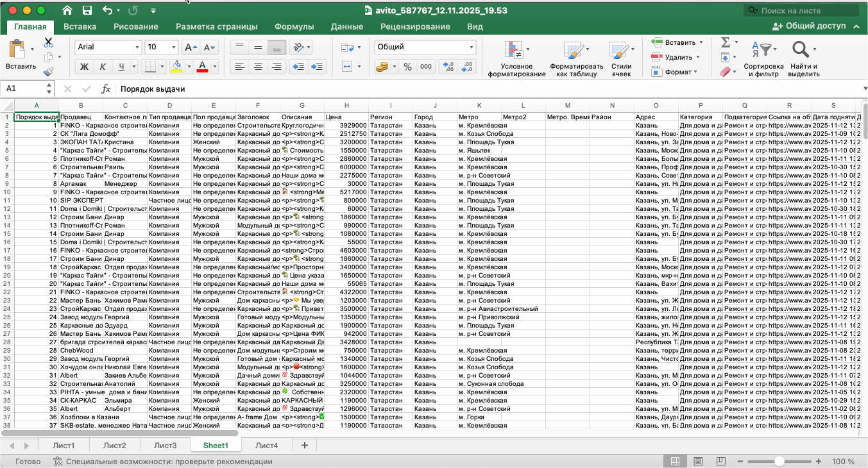
Task: Apply percent style with % icon
Action: (x=407, y=67)
